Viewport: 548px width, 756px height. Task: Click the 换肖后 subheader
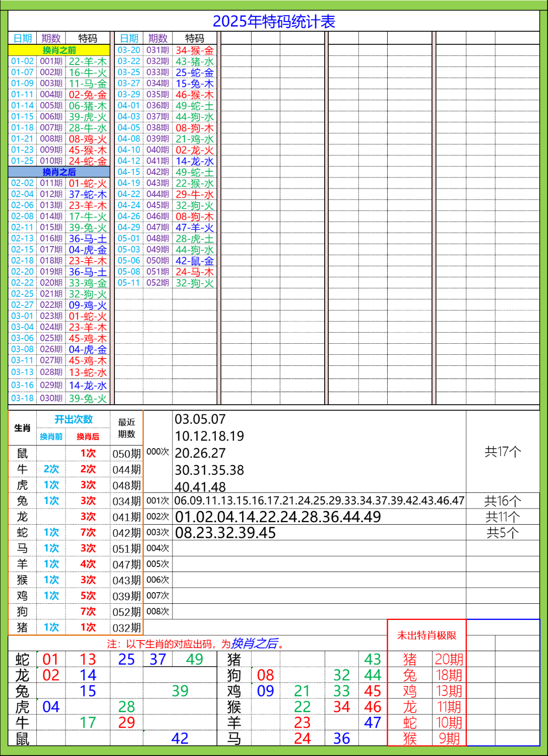(88, 436)
